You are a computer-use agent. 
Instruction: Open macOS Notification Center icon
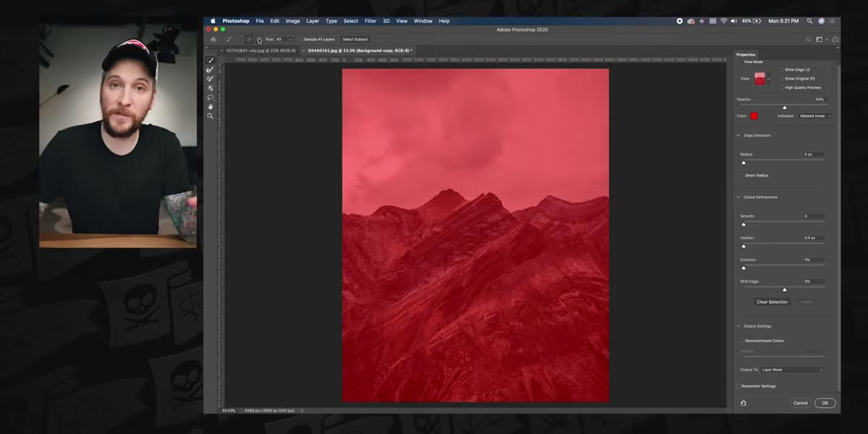pos(833,21)
